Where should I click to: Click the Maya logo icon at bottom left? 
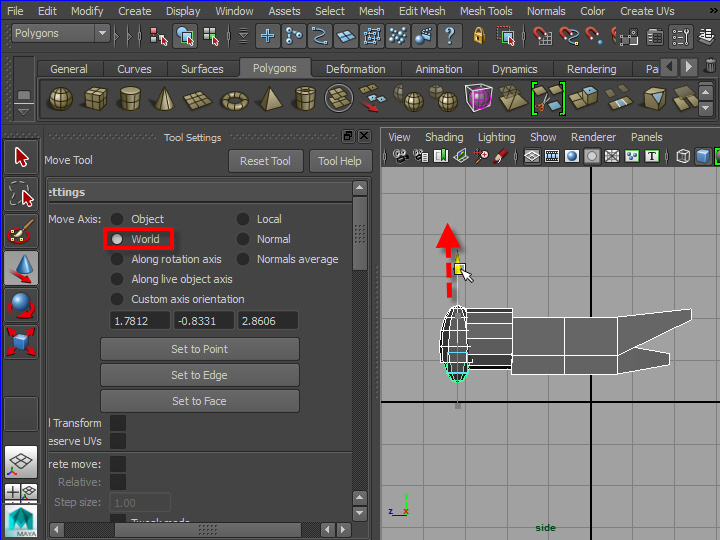21,521
